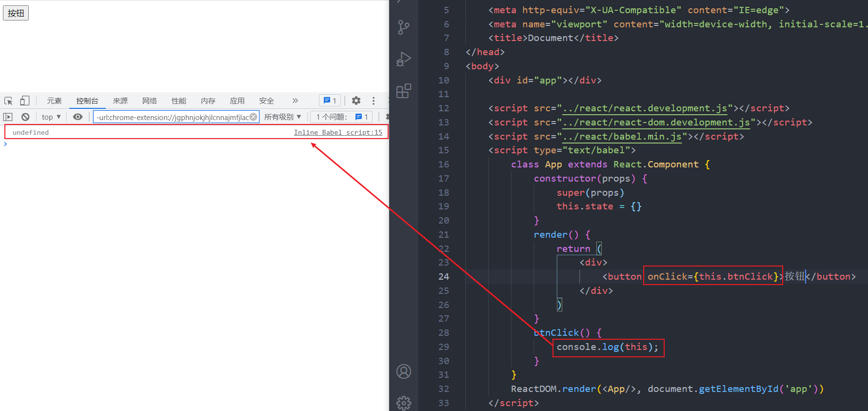Click the constructor(props) code line
This screenshot has width=868, height=411.
point(591,179)
